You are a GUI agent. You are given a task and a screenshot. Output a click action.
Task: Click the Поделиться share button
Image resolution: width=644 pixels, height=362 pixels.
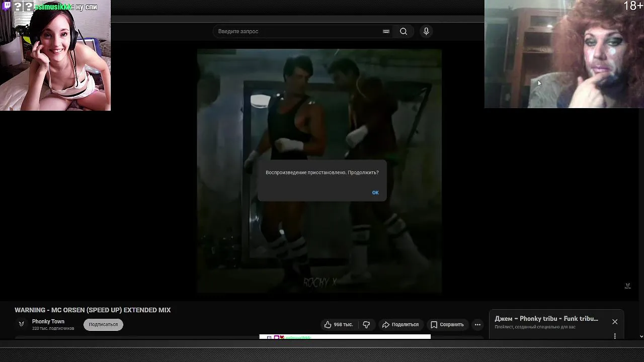pyautogui.click(x=400, y=324)
